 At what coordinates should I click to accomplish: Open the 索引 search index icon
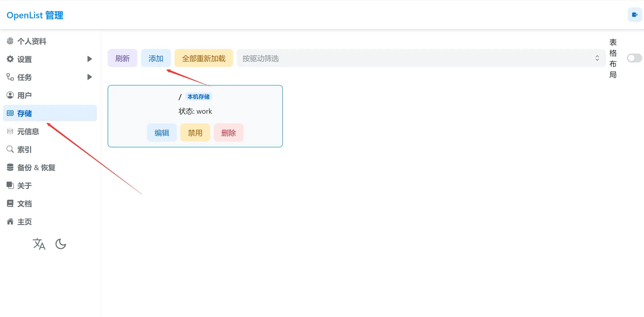[x=10, y=149]
